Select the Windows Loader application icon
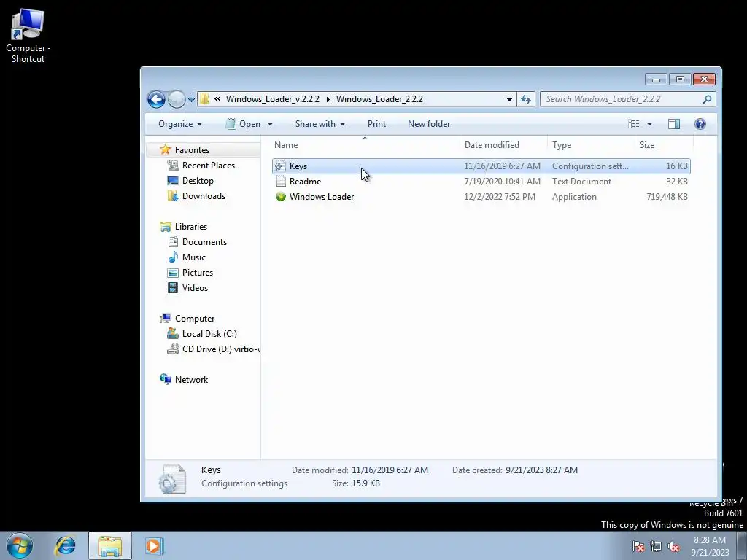 (281, 197)
